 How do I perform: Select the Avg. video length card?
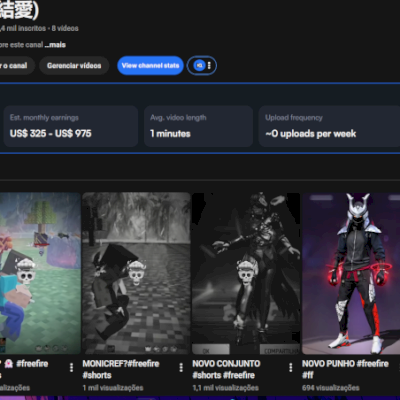point(198,126)
